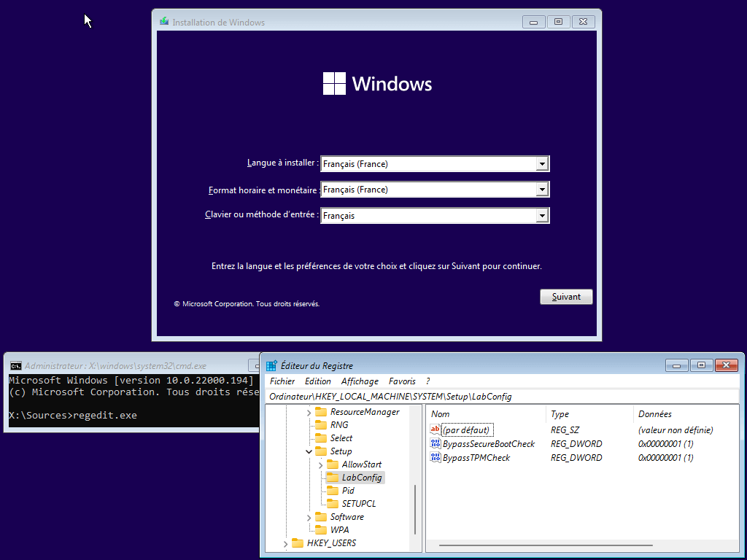Open the ? help menu

coord(427,381)
